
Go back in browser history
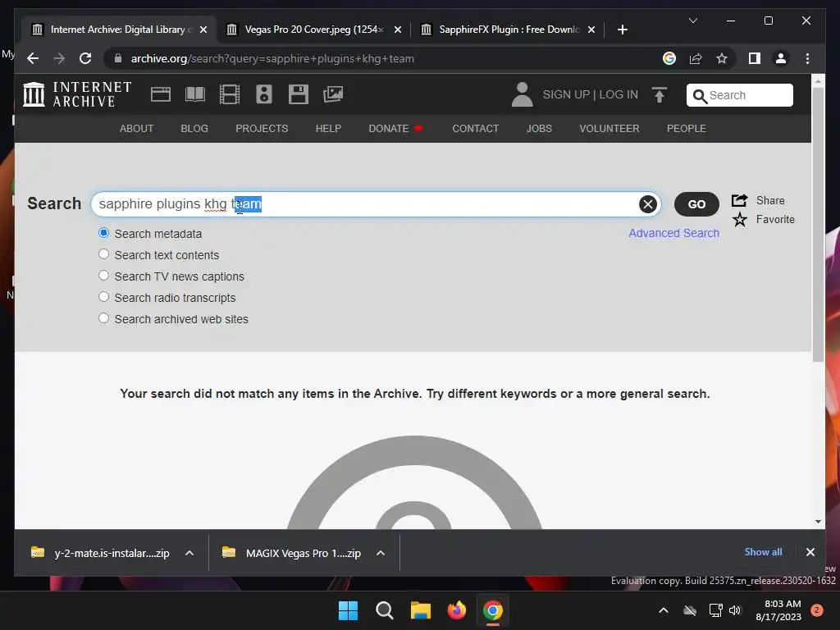(x=33, y=58)
